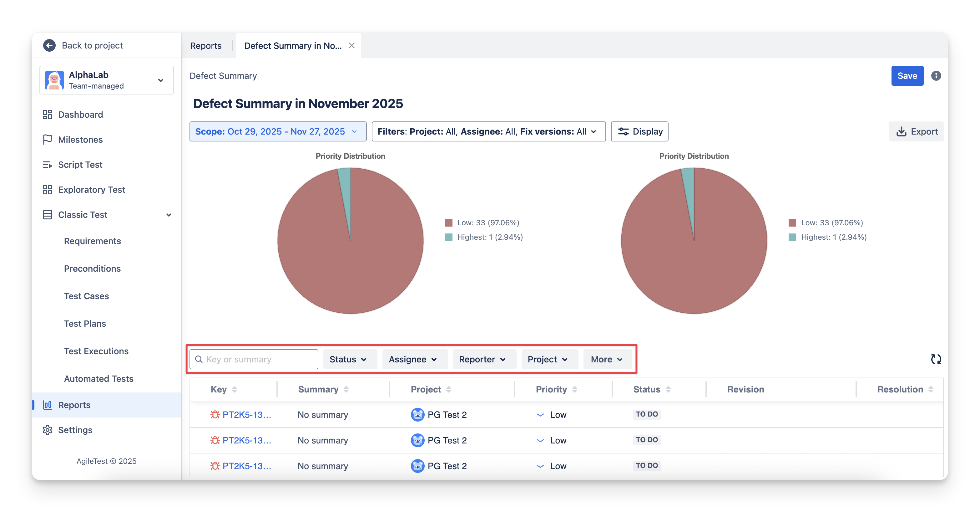Expand the Scope date range dropdown
This screenshot has width=980, height=512.
[x=278, y=131]
